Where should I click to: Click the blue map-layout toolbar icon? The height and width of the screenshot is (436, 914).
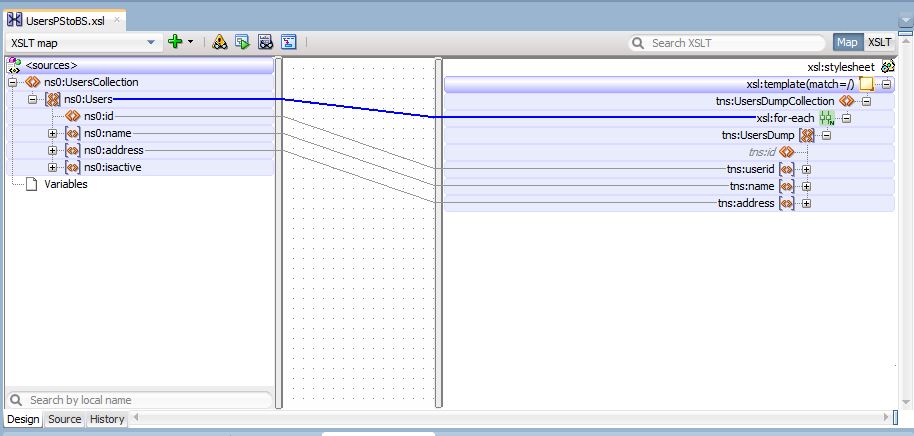point(289,42)
